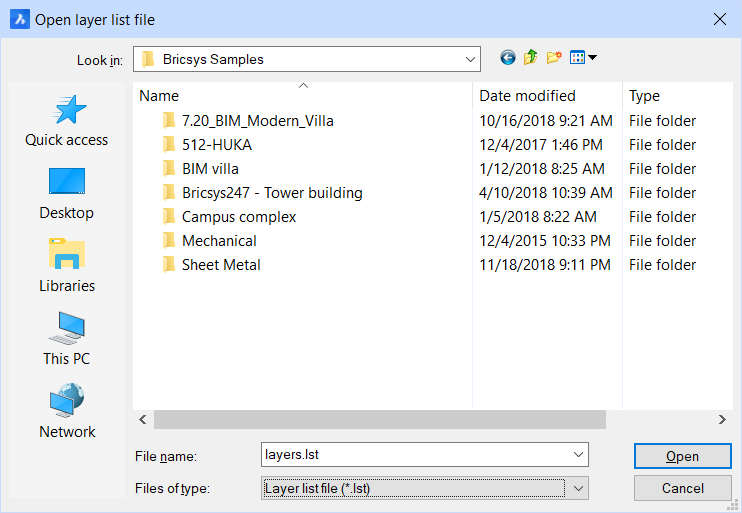Click the Open button
The image size is (742, 513).
(x=682, y=456)
